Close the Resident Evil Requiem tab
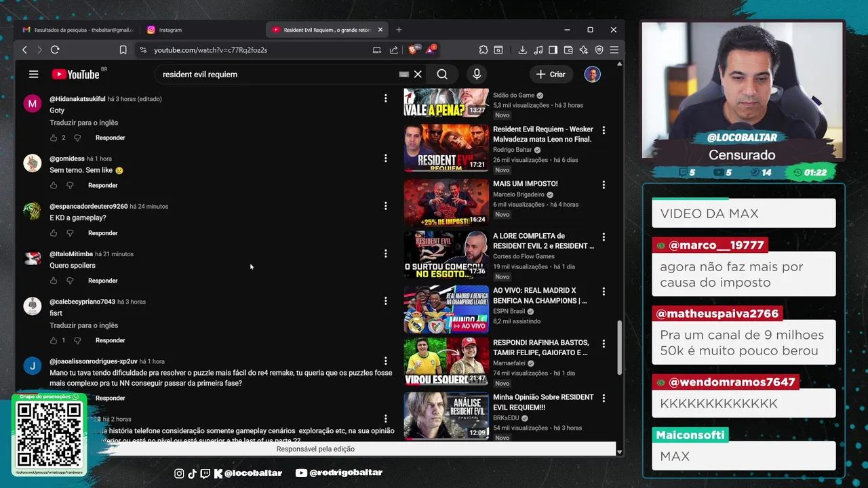Image resolution: width=868 pixels, height=488 pixels. [x=380, y=30]
